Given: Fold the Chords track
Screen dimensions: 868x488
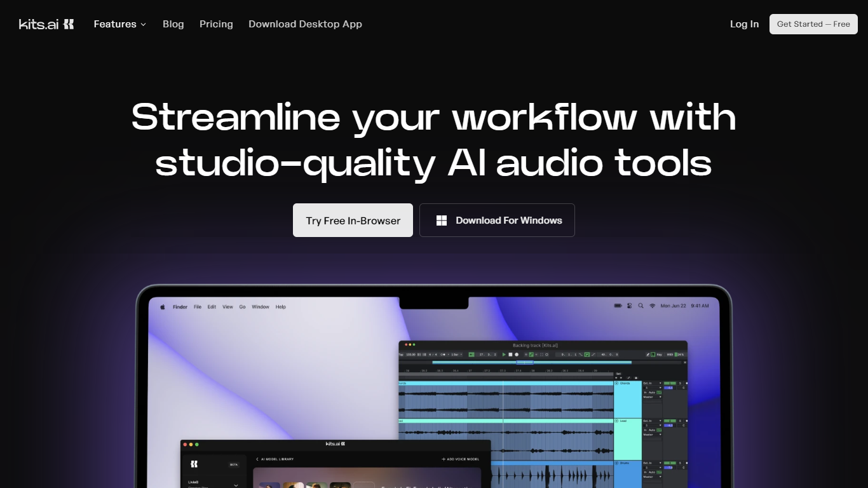Looking at the screenshot, I should pos(616,383).
